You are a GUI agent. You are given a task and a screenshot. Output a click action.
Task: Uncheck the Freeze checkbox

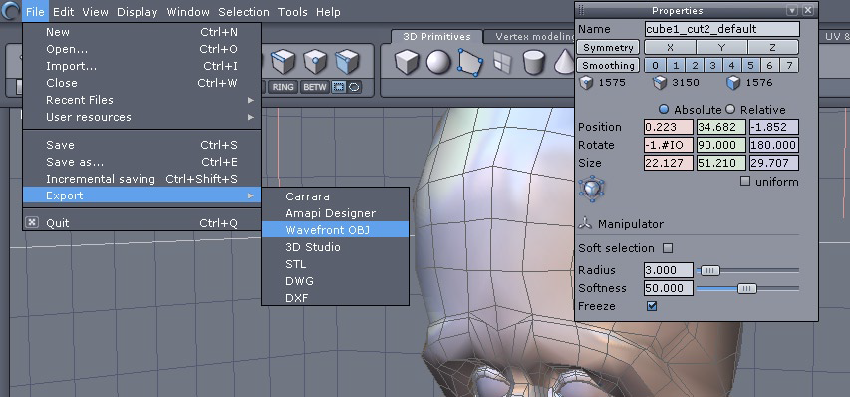652,306
